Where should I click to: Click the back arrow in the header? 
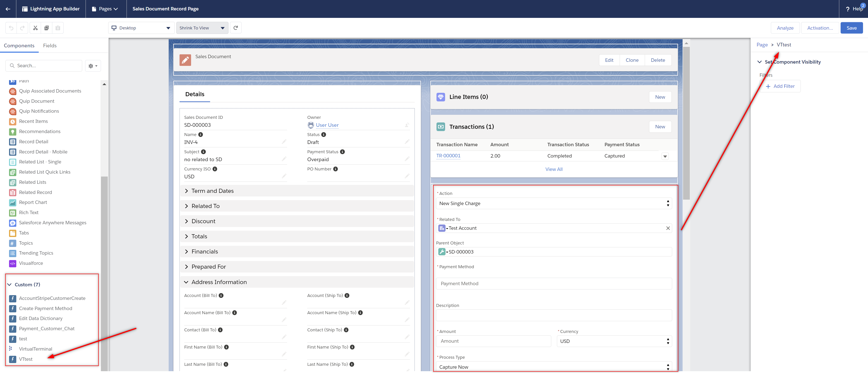[x=8, y=9]
